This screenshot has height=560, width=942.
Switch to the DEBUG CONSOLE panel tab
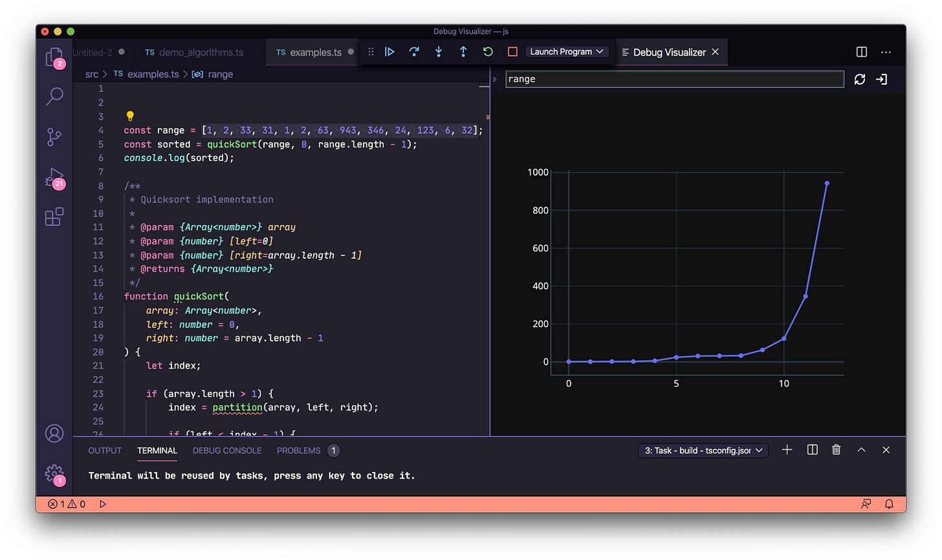[x=227, y=451]
